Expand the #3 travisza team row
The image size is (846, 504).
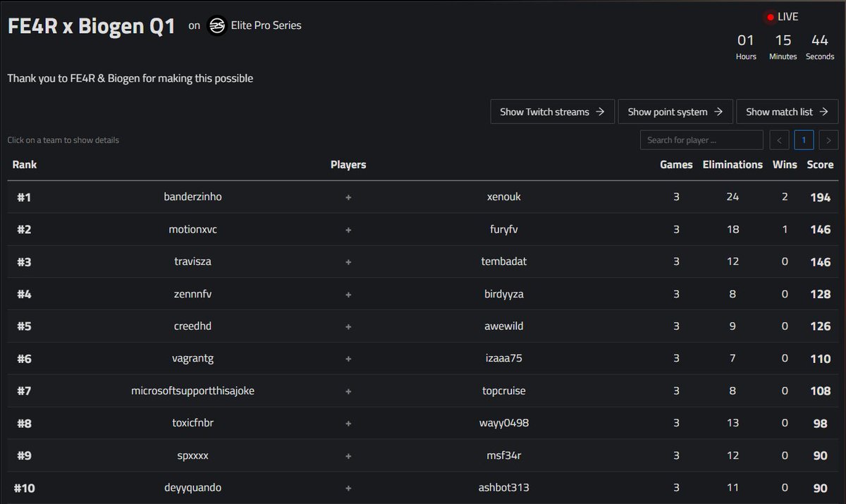(x=423, y=262)
